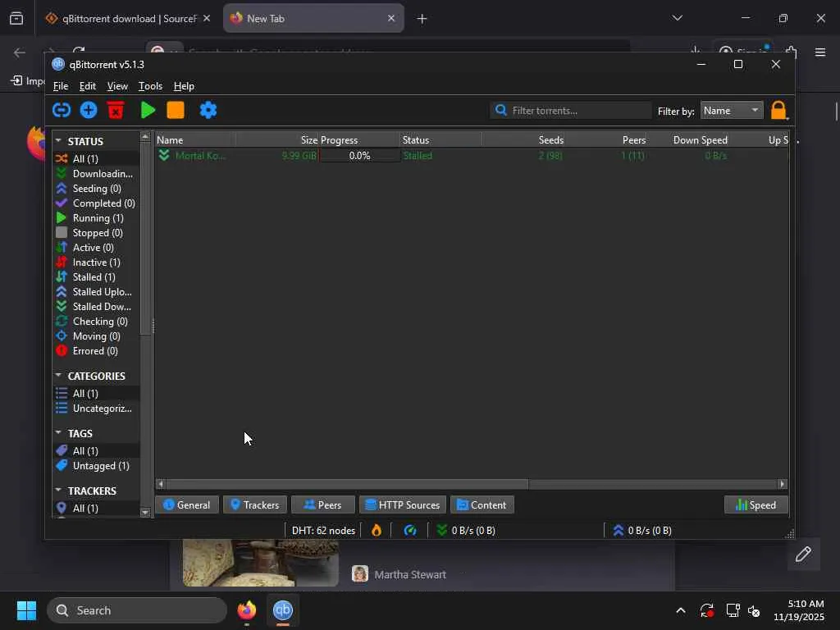Select the Stopped (0) filter
The width and height of the screenshot is (840, 630).
[97, 232]
